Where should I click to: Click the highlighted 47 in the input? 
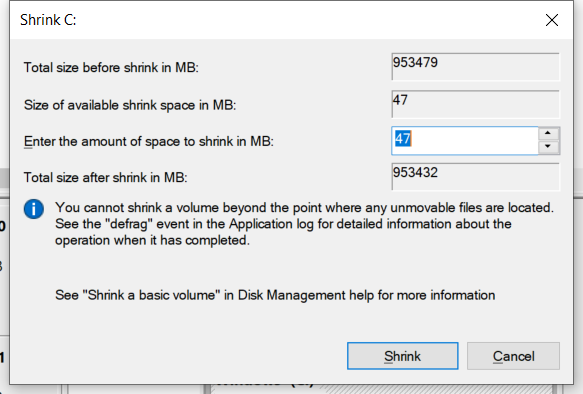403,139
